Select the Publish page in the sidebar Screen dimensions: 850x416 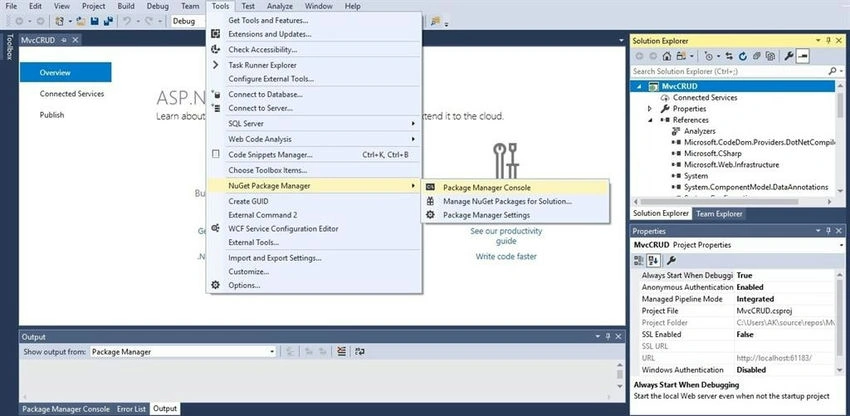tap(51, 115)
